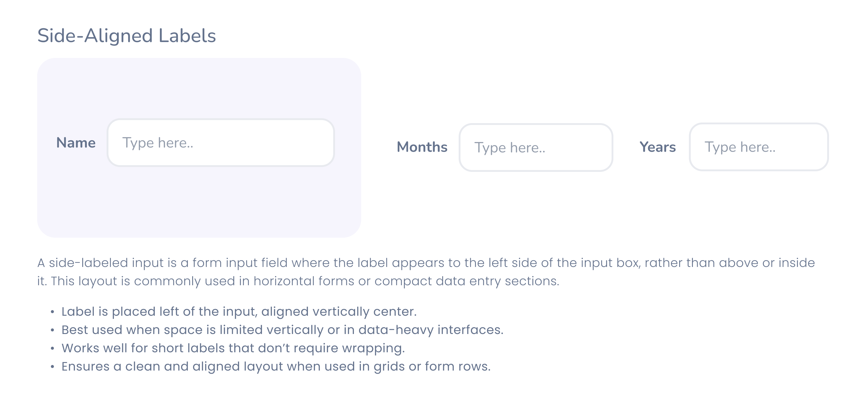The width and height of the screenshot is (868, 412).
Task: Click bullet 'Label is placed left of the input'
Action: coord(239,312)
